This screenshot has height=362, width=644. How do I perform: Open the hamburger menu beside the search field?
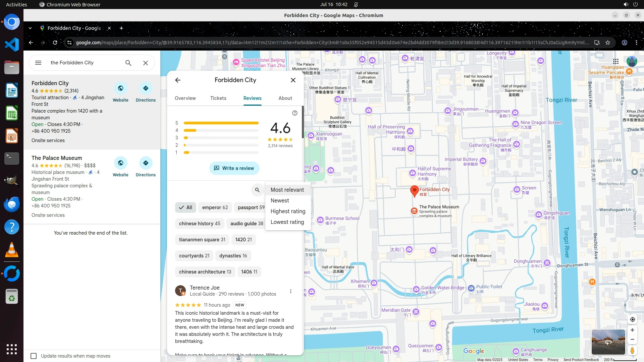(38, 63)
